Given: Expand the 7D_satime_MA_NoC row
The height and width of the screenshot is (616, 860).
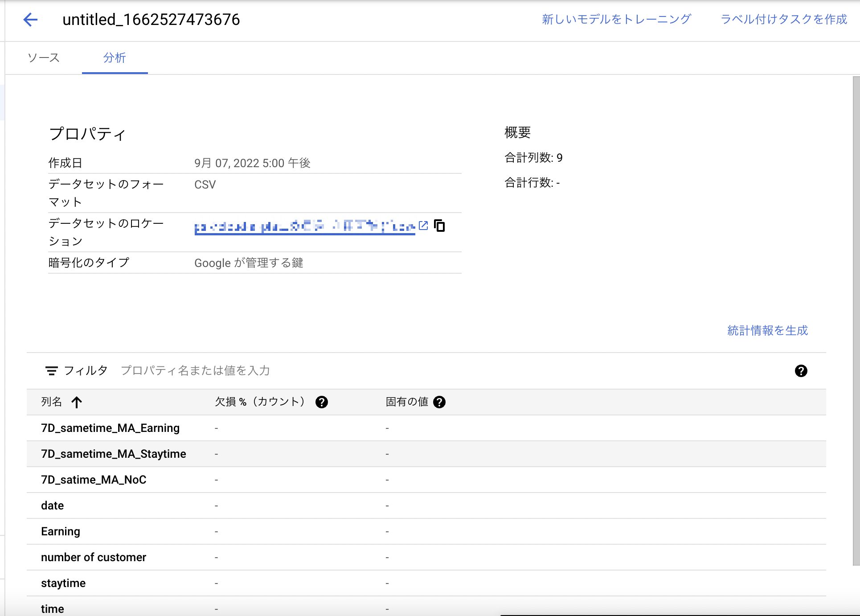Looking at the screenshot, I should (93, 480).
